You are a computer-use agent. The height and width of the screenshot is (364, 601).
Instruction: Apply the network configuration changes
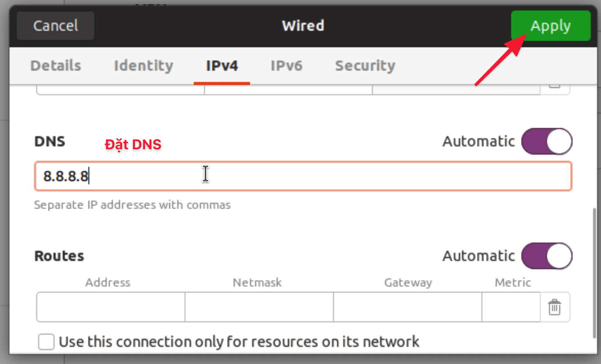(550, 26)
